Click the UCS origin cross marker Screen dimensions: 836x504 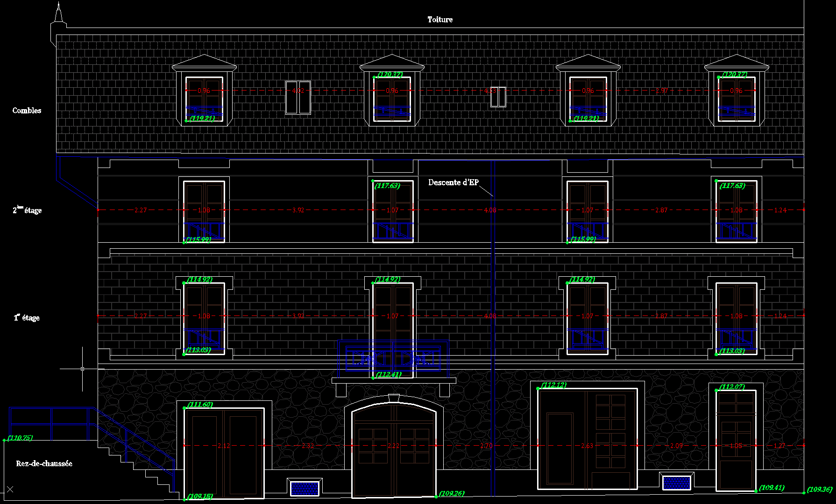[x=10, y=489]
